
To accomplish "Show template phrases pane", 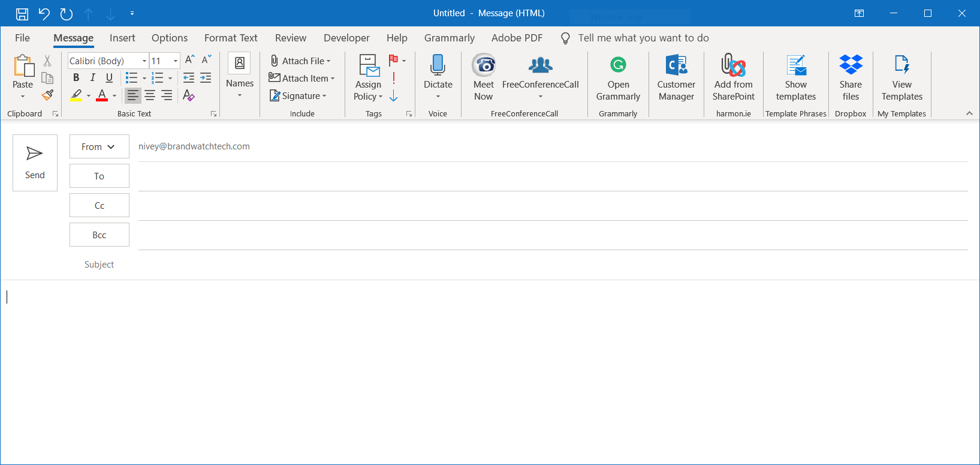I will click(x=796, y=78).
